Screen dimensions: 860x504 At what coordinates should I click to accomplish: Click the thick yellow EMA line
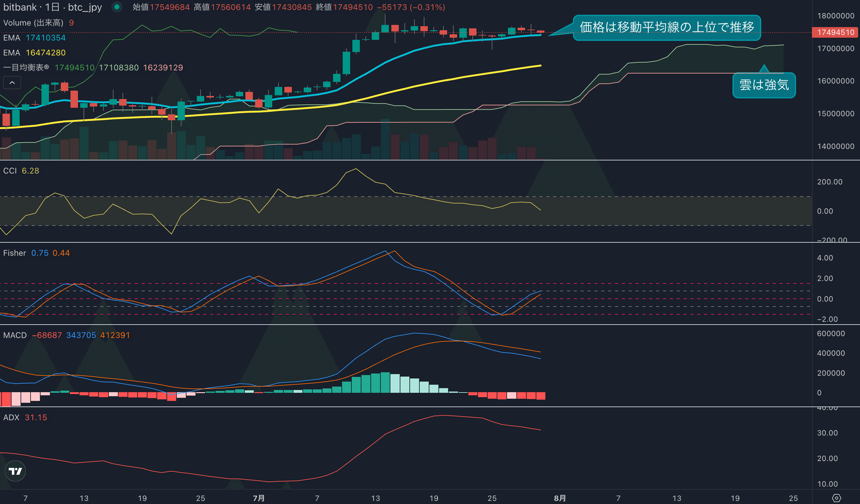tap(409, 88)
